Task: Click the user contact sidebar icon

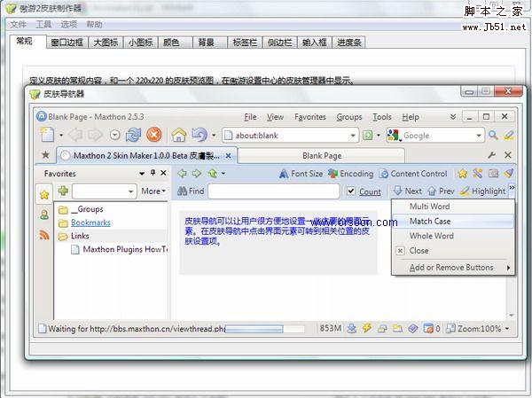Action: (44, 215)
